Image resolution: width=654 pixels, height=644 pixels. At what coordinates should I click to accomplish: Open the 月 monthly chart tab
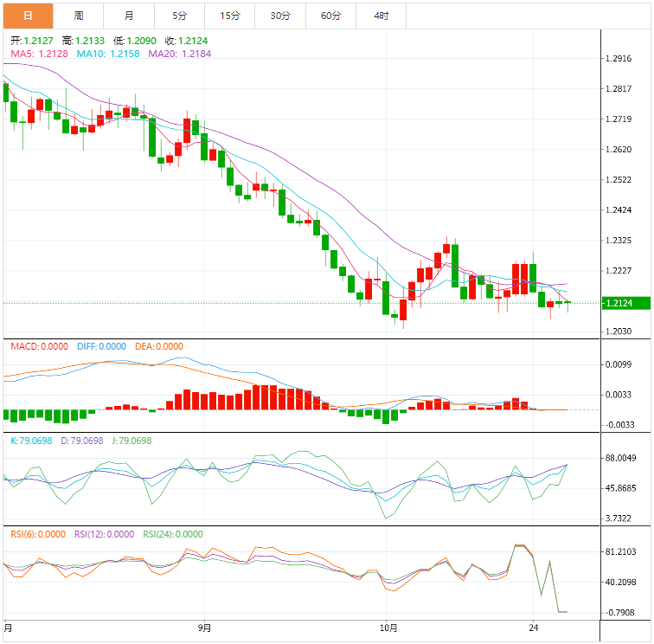click(x=129, y=16)
